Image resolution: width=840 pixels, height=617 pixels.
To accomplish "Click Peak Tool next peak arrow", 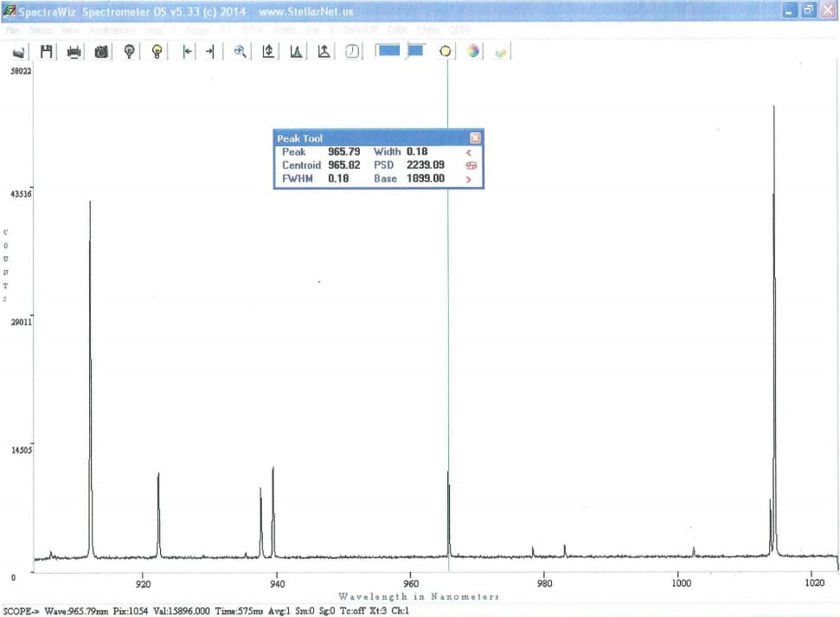I will pos(469,180).
